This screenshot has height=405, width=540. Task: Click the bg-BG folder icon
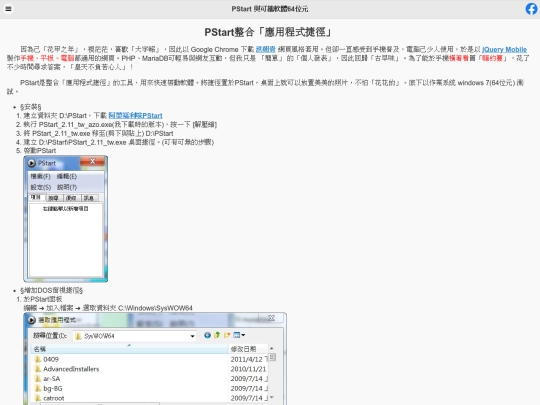tap(38, 388)
